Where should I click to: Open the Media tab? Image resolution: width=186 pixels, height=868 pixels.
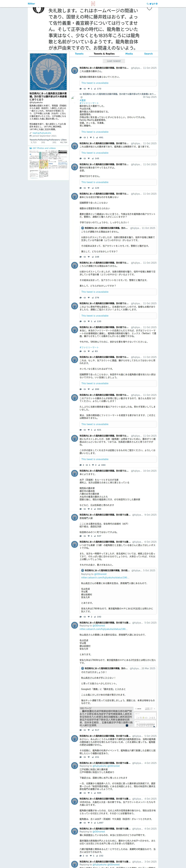[x=129, y=54]
